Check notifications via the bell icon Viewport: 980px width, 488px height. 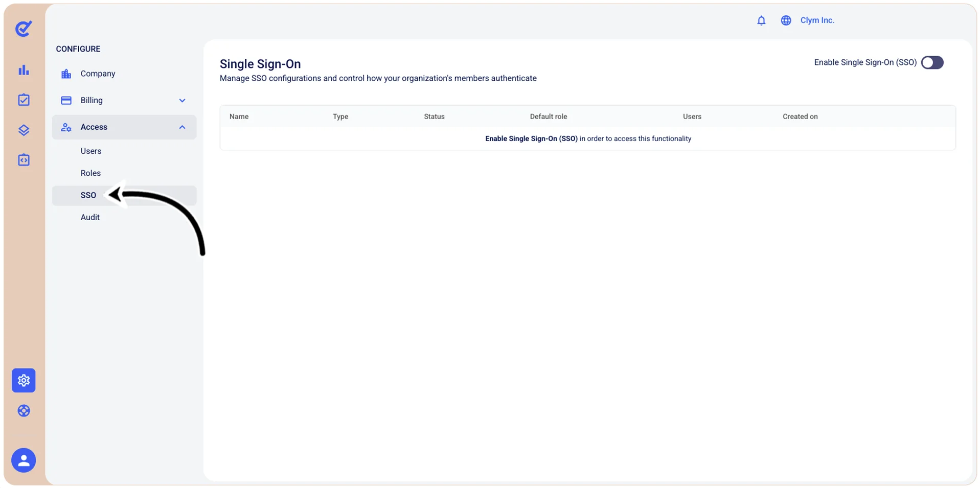pos(761,20)
